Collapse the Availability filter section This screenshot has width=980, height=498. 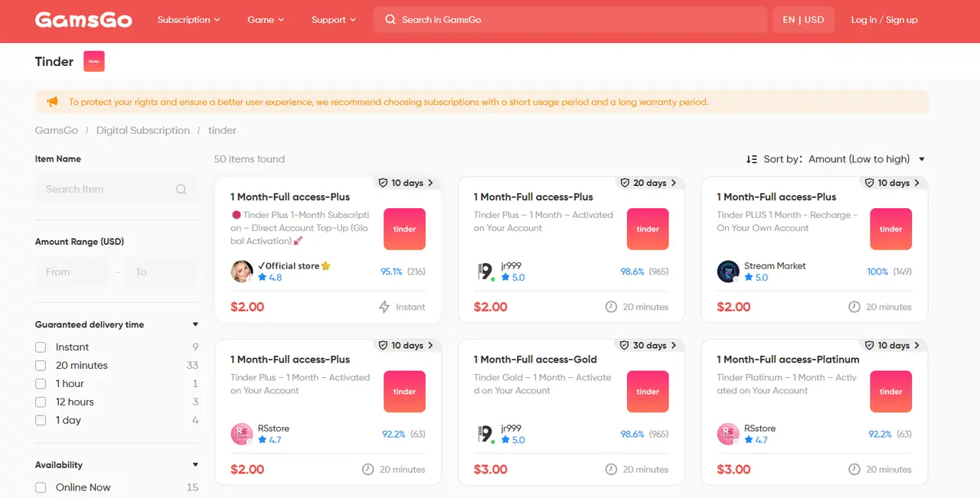pyautogui.click(x=195, y=464)
